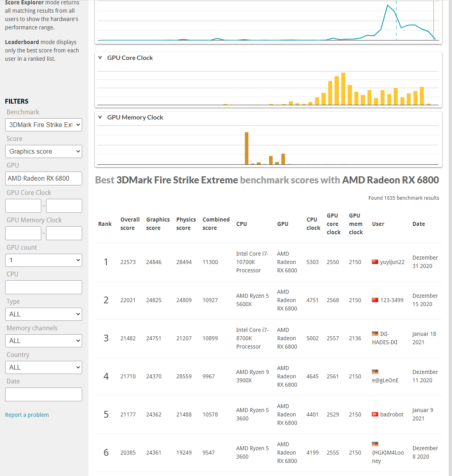The height and width of the screenshot is (476, 452).
Task: Click the tallest bar in GPU Memory Clock chart
Action: [x=246, y=148]
